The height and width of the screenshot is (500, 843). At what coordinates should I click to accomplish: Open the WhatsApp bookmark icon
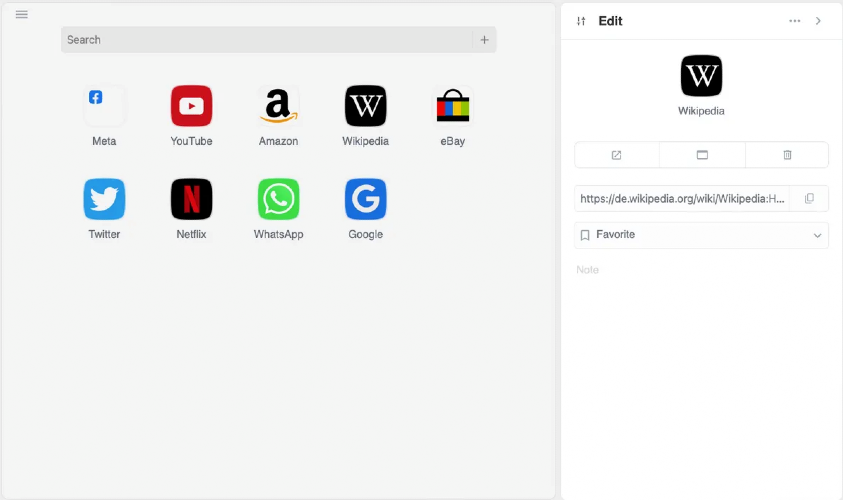click(x=278, y=199)
